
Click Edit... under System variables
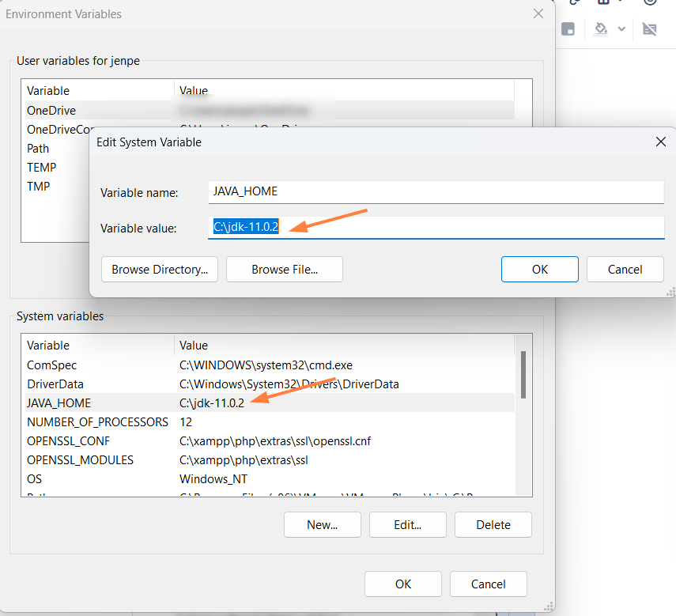click(x=407, y=525)
